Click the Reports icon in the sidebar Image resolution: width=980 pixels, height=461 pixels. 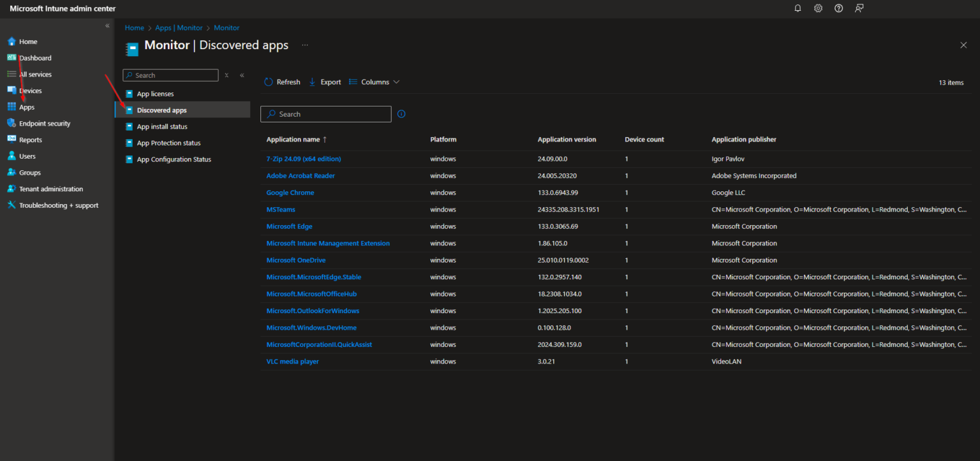(x=11, y=140)
